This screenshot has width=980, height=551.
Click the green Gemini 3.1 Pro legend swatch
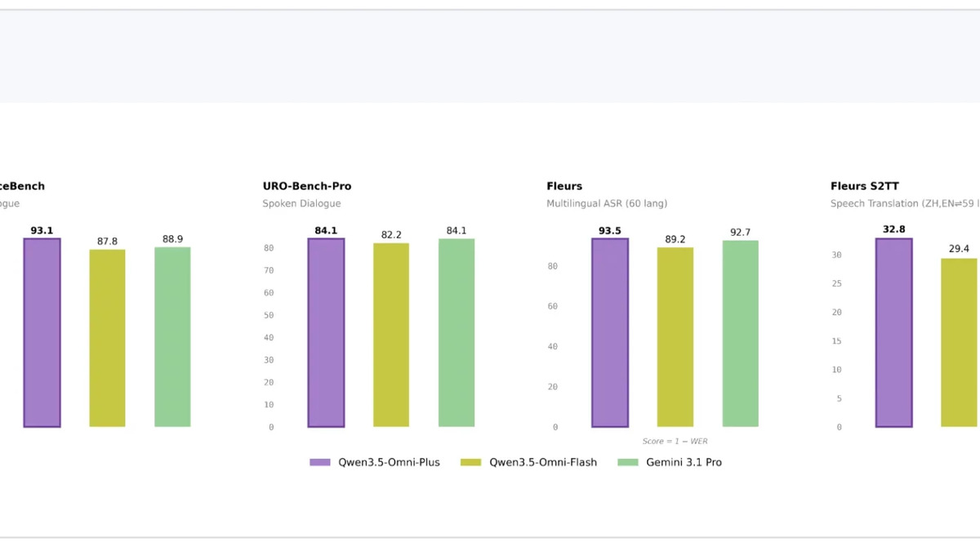coord(629,462)
